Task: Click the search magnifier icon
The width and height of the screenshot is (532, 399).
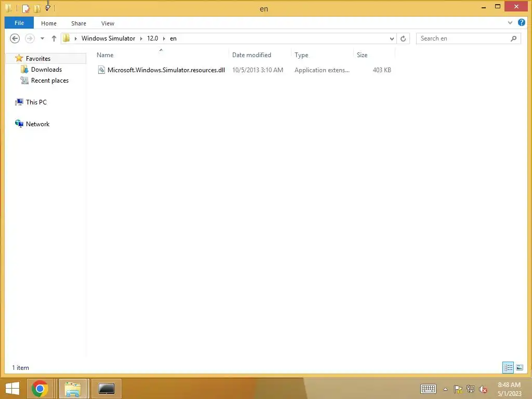Action: click(x=514, y=38)
